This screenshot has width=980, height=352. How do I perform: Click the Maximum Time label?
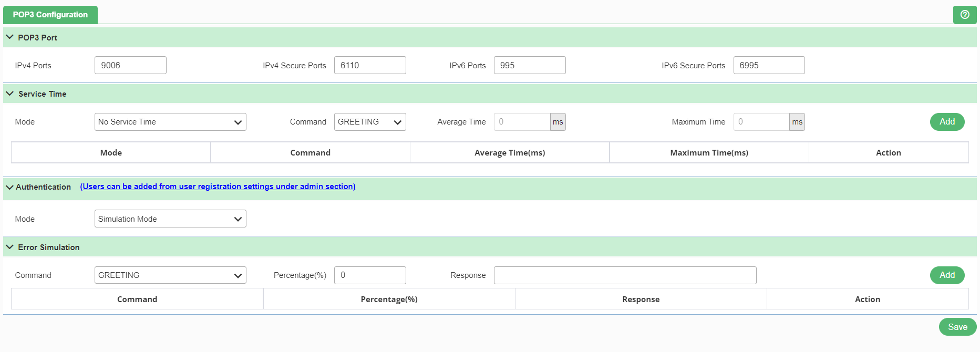click(x=698, y=122)
